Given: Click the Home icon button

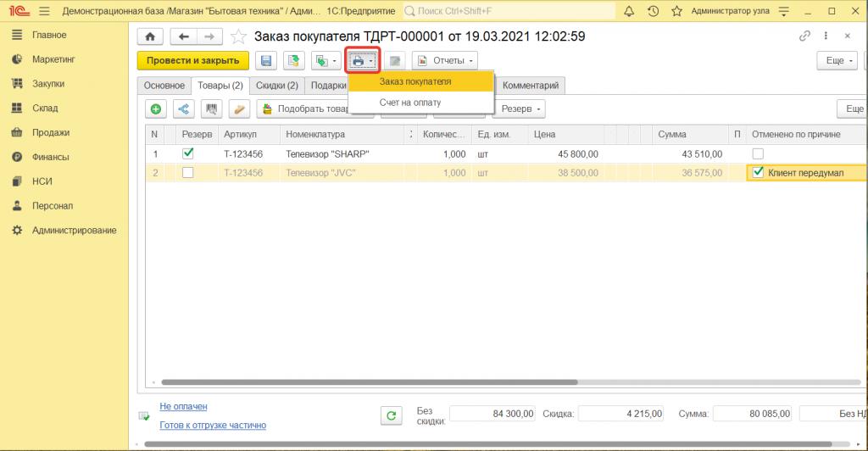Looking at the screenshot, I should (x=150, y=37).
